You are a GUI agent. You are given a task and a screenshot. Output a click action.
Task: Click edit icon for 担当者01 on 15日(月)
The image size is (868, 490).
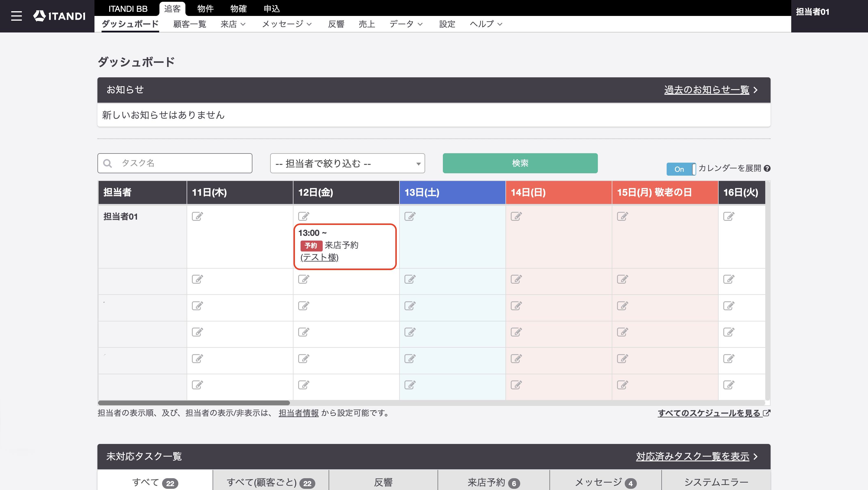(x=623, y=216)
